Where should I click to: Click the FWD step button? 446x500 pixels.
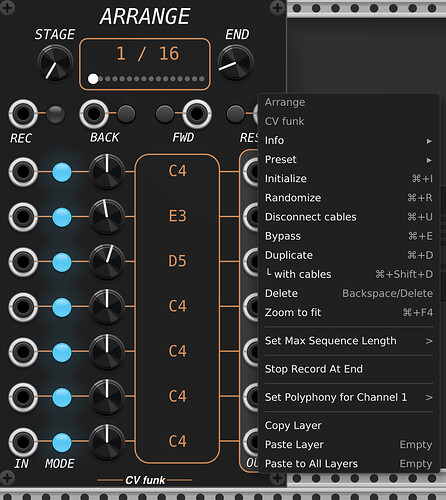pos(165,114)
